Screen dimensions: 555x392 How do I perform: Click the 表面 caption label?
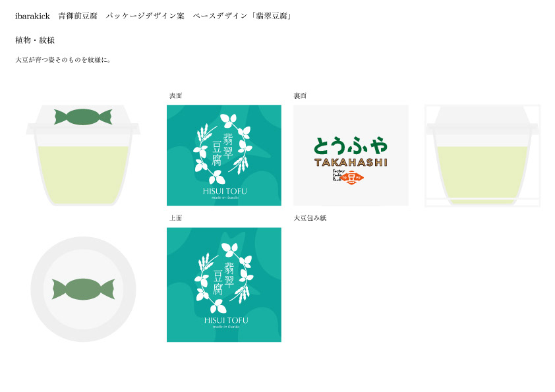coord(175,96)
